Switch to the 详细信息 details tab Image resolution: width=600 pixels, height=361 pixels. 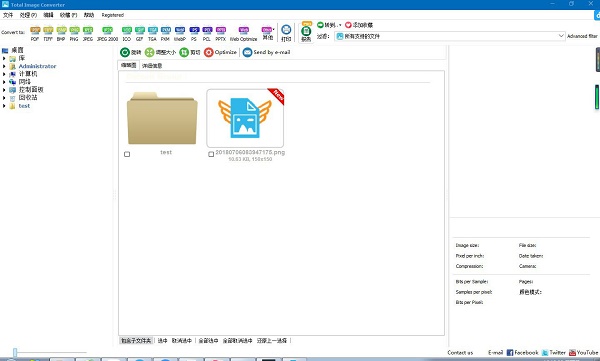(x=152, y=66)
